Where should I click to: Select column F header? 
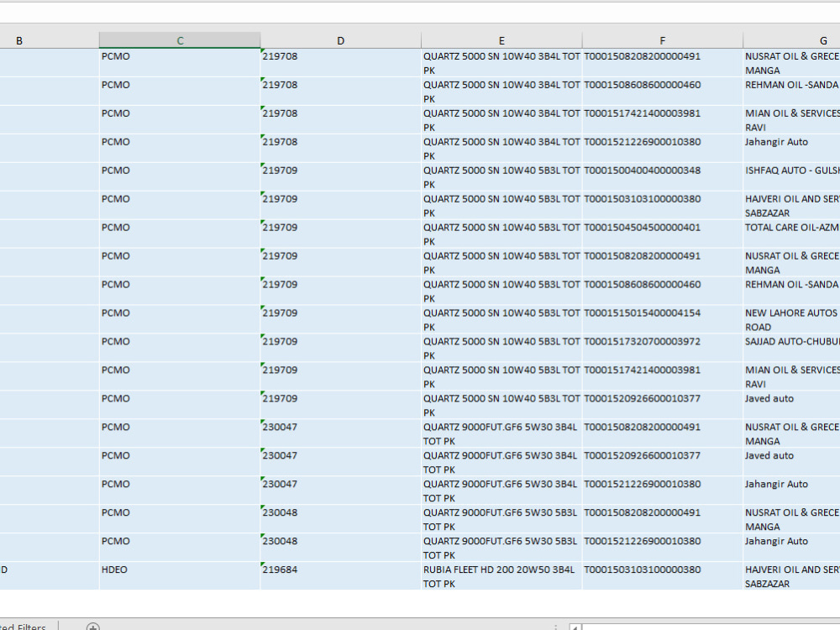tap(663, 40)
